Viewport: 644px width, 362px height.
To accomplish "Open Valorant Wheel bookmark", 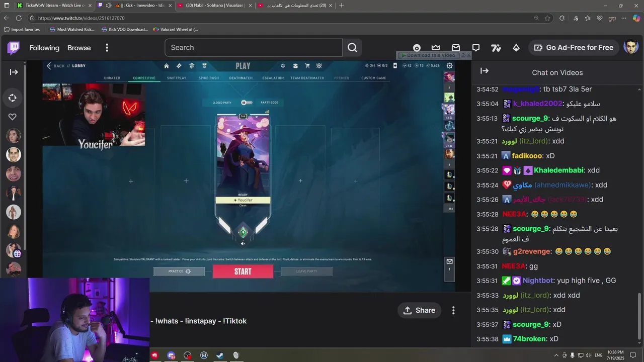I will point(176,30).
